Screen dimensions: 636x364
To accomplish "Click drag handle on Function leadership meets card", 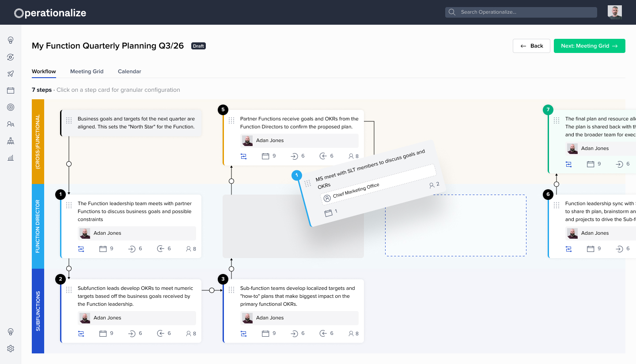I will tap(69, 205).
